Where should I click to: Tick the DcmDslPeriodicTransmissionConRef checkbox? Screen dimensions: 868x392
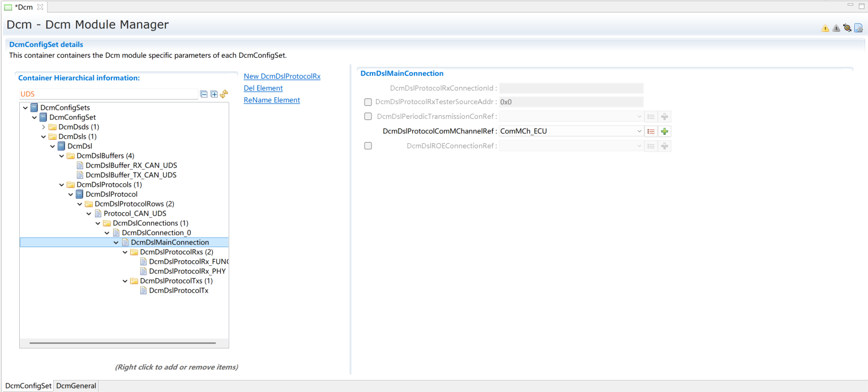click(368, 117)
